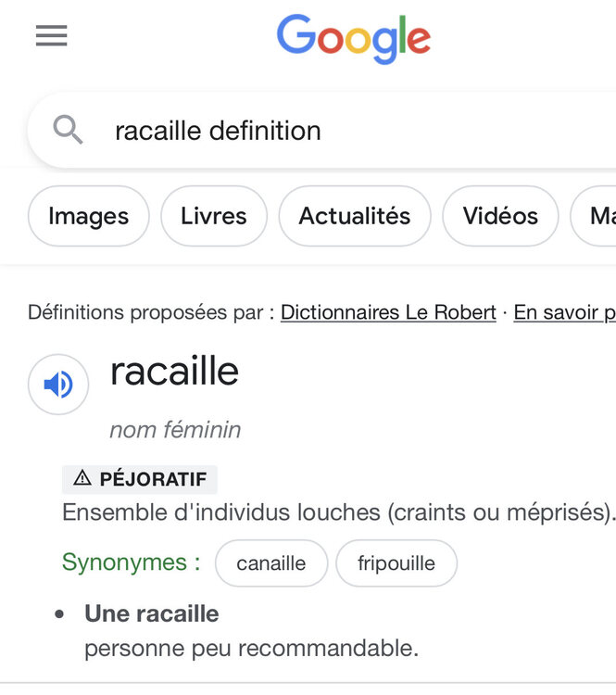Click the 'nom féminin' grammar label

pyautogui.click(x=175, y=430)
